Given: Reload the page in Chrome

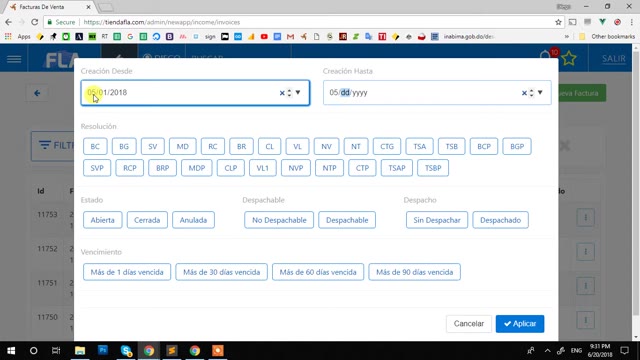Looking at the screenshot, I should coord(35,22).
